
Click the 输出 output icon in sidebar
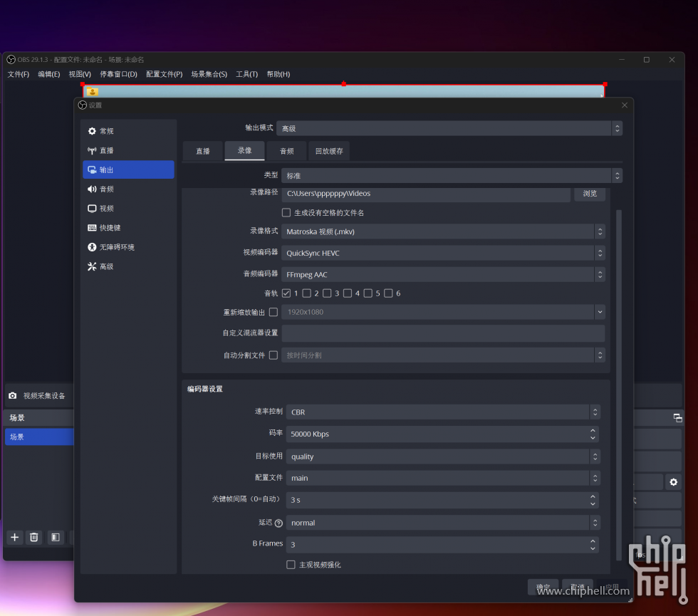[92, 169]
